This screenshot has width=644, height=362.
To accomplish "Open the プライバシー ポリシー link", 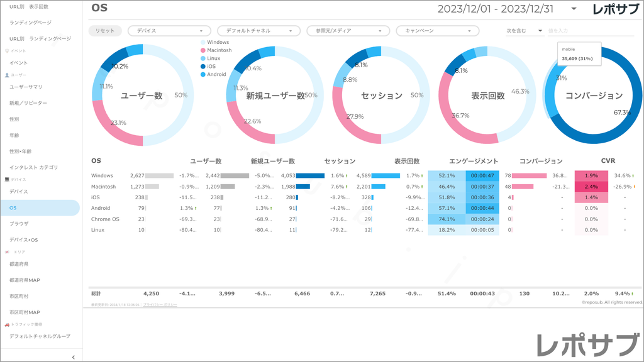I will (160, 304).
